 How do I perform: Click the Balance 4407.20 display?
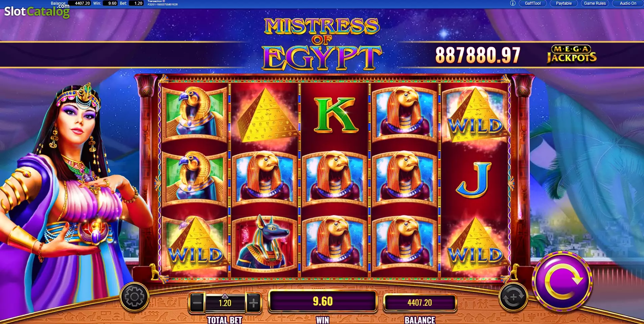(x=420, y=302)
